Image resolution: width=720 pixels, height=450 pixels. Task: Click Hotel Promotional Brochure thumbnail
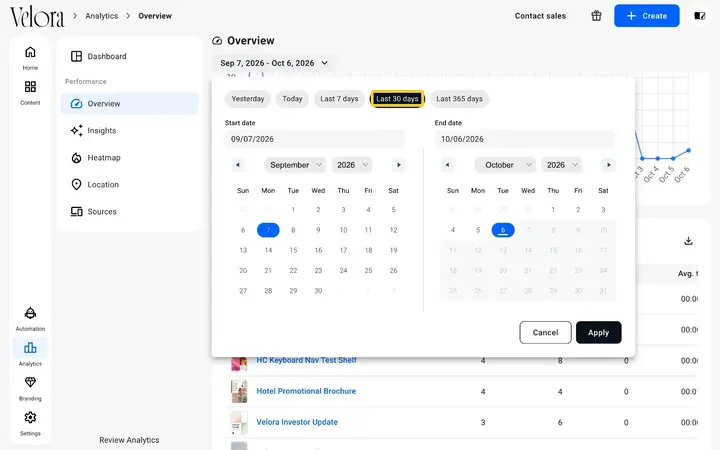239,391
